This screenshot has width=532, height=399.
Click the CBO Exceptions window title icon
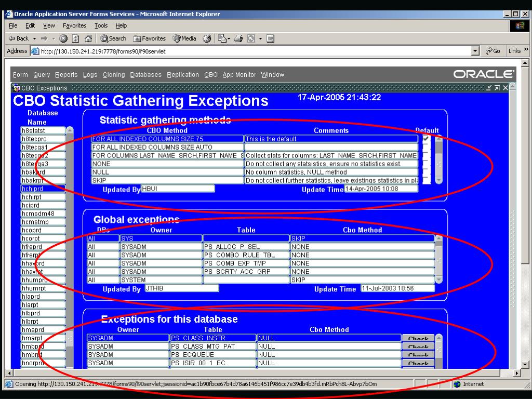(x=16, y=88)
